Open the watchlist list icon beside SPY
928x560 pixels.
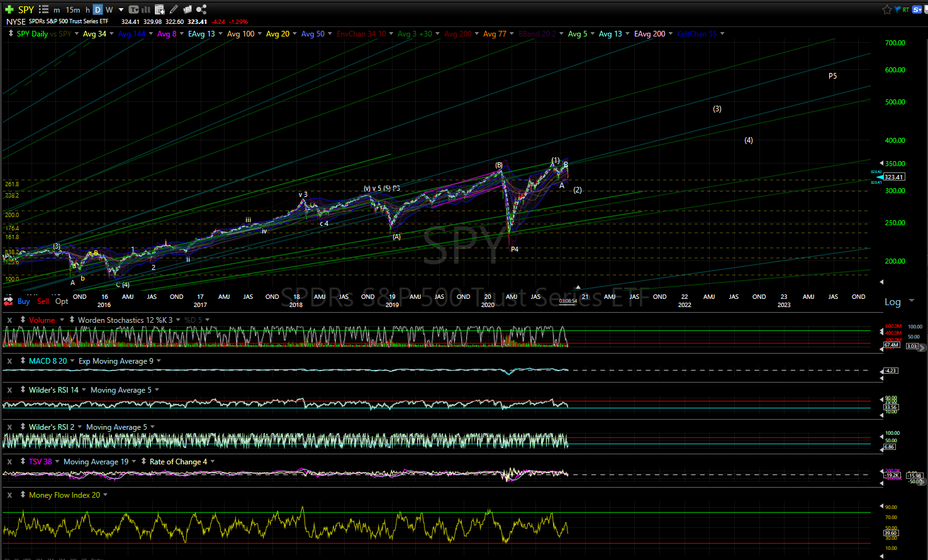tap(43, 9)
